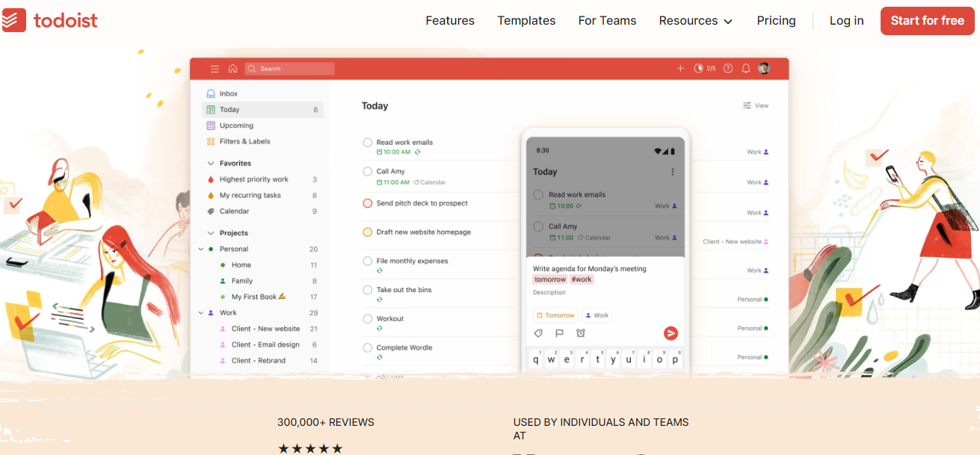Click the Search field in the app header
Screen dimensions: 980x455
tap(289, 68)
